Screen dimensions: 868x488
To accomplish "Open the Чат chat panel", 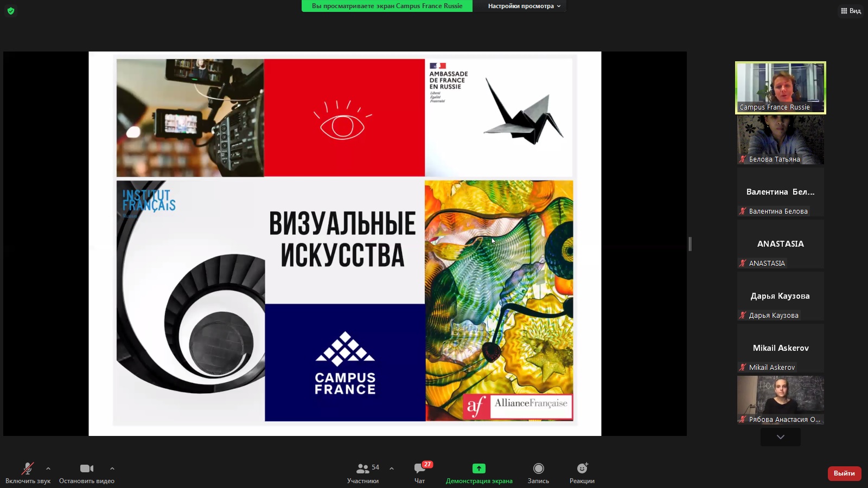I will pos(420,472).
